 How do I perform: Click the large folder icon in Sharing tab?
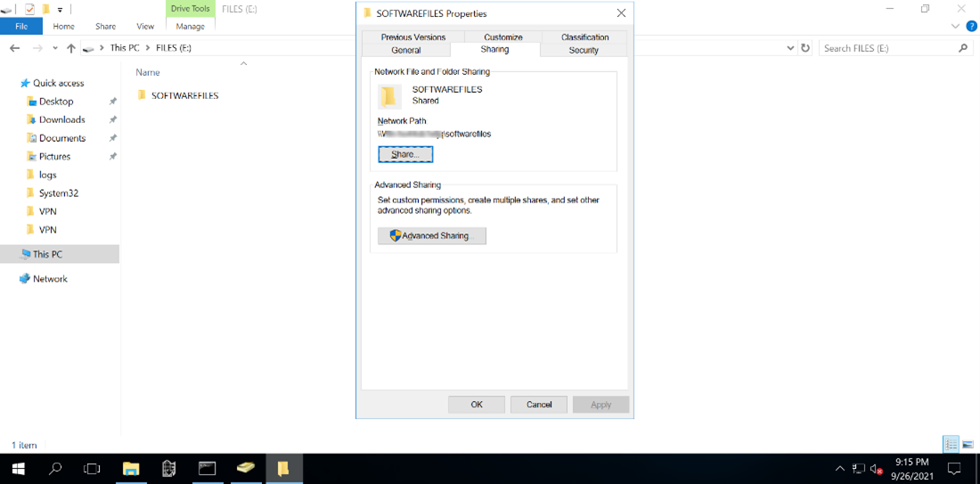pyautogui.click(x=390, y=96)
